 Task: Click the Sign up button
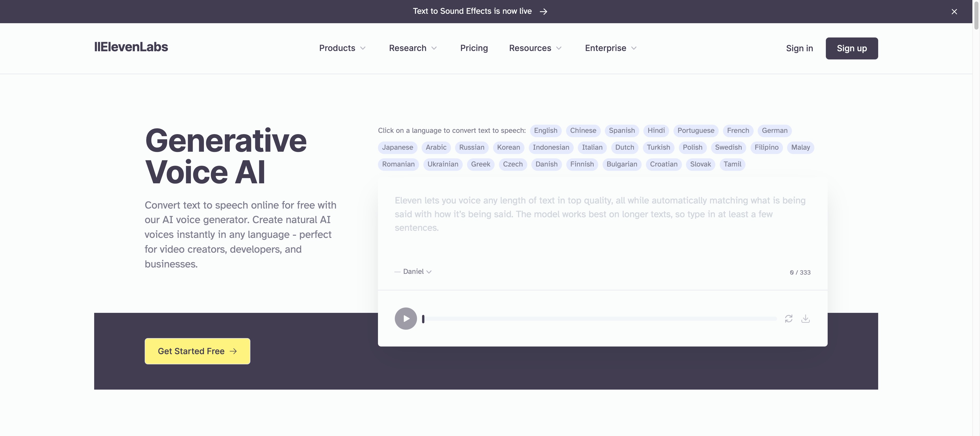852,48
